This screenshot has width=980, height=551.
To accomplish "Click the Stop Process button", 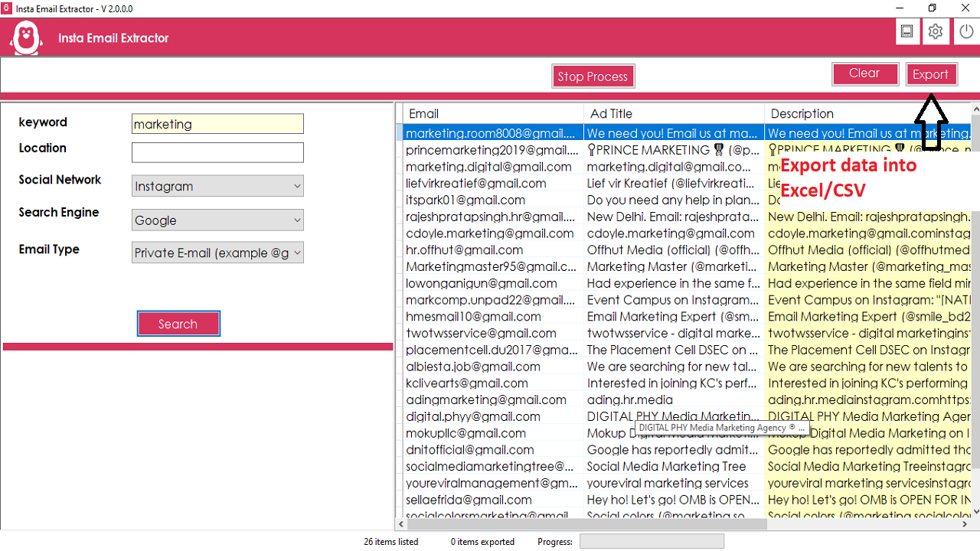I will [x=593, y=77].
